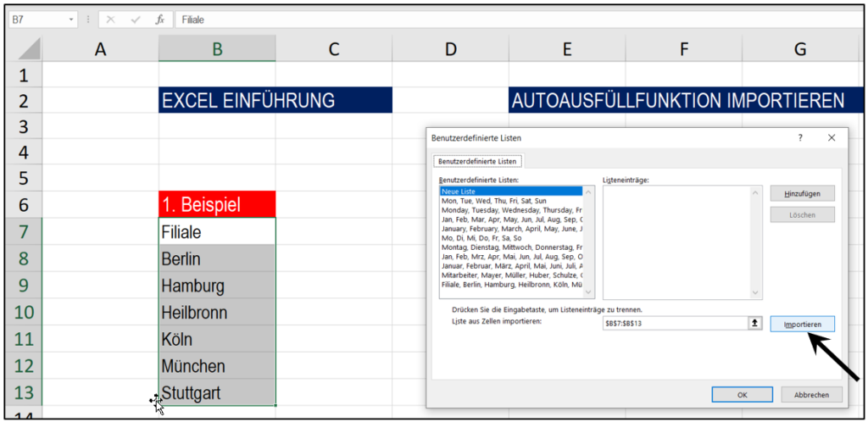
Task: Click the München cell
Action: [x=217, y=365]
